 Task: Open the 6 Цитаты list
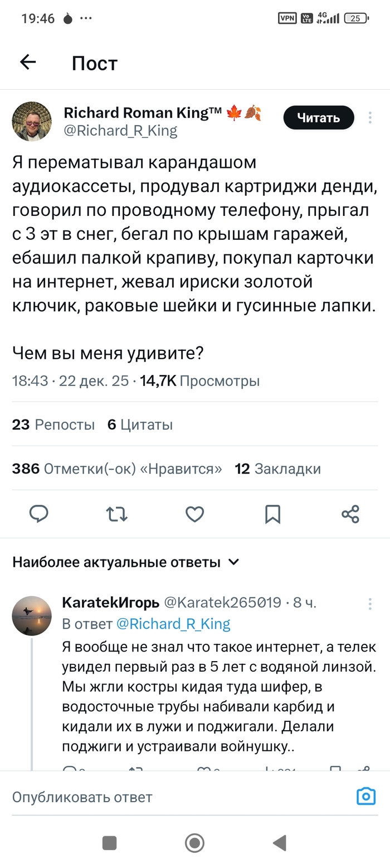pyautogui.click(x=140, y=425)
